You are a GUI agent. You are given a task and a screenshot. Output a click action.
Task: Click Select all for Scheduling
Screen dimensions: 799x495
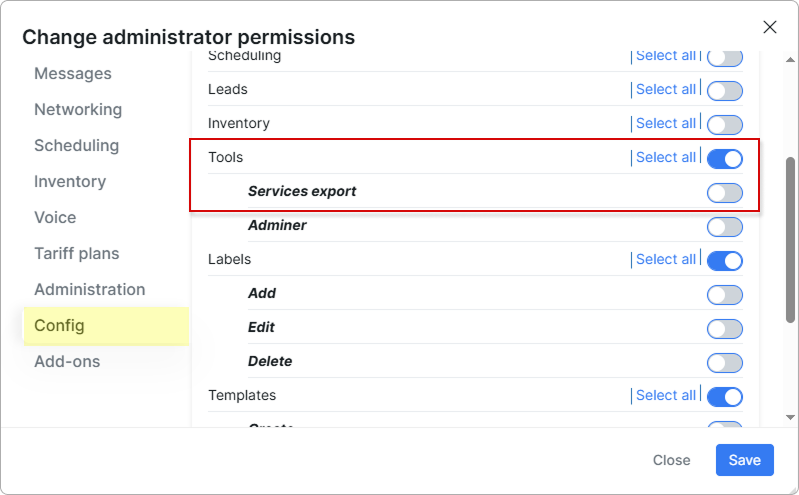point(665,56)
